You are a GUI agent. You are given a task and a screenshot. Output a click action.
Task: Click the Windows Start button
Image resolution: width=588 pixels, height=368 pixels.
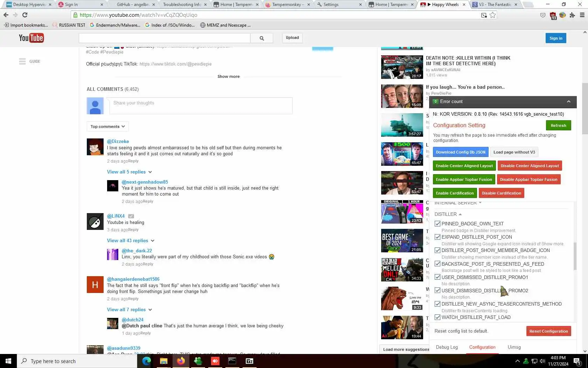point(8,361)
